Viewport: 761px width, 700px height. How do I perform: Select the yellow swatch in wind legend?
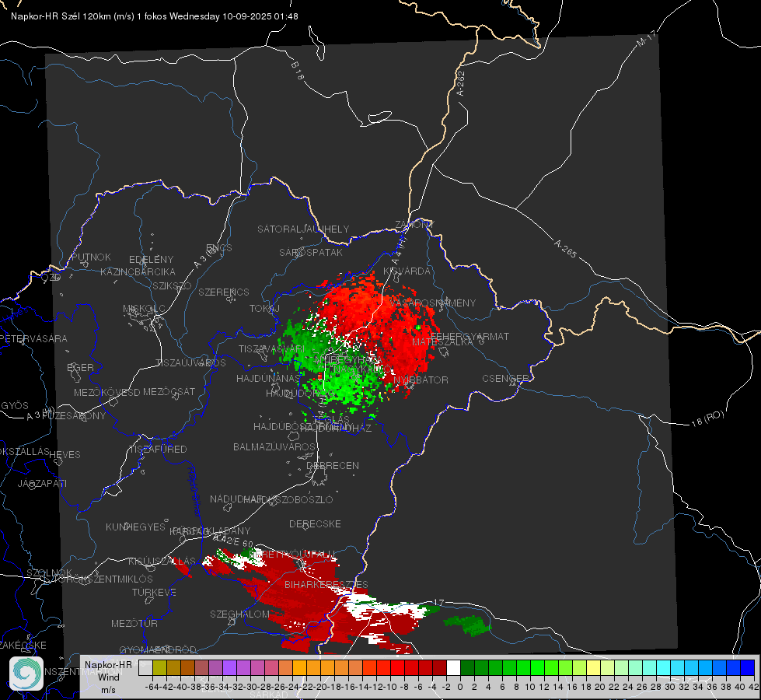[x=594, y=667]
